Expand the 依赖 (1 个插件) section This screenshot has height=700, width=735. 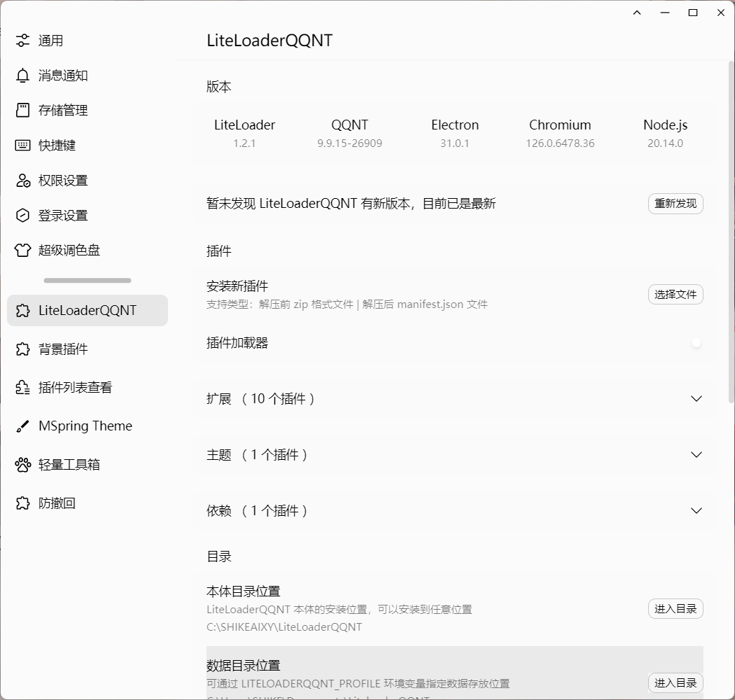pos(696,511)
